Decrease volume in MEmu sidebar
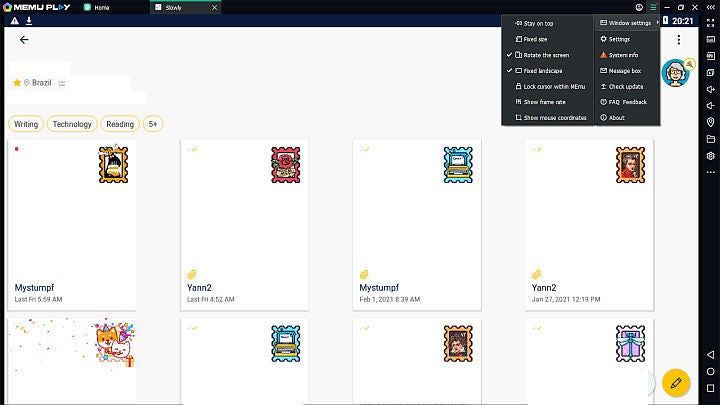Screen dimensions: 720x405 pos(711,106)
